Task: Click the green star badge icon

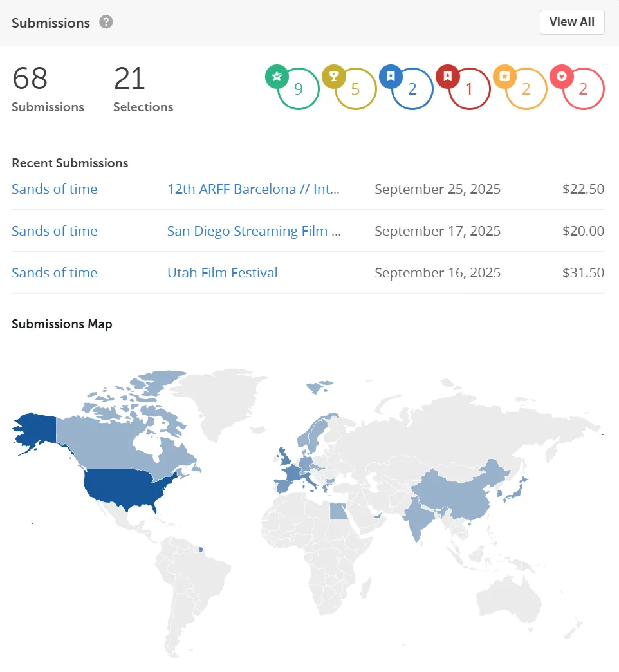Action: [277, 77]
